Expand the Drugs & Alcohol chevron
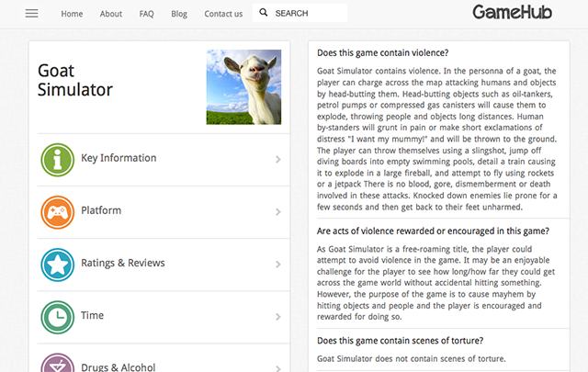 click(277, 368)
